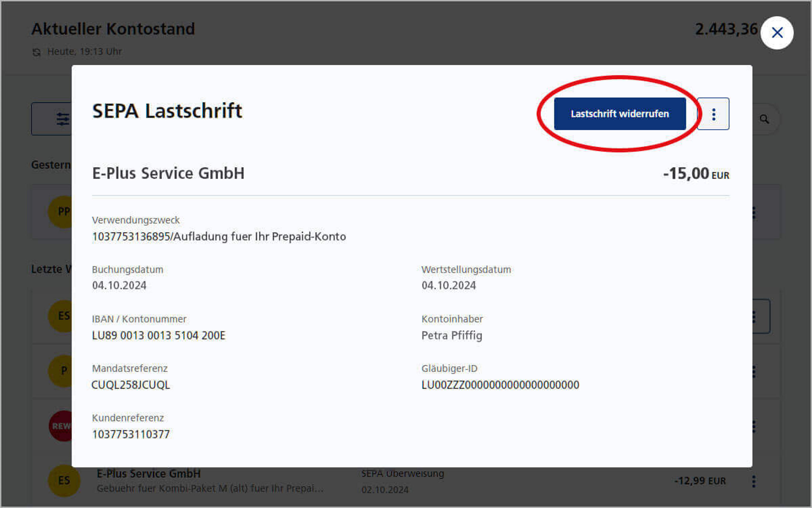Click the filter sliders icon behind the dialog
812x508 pixels.
[x=63, y=119]
